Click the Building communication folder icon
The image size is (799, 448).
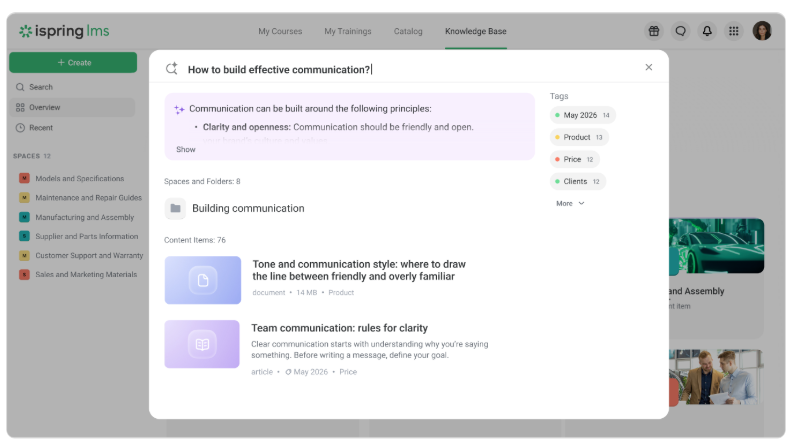175,208
